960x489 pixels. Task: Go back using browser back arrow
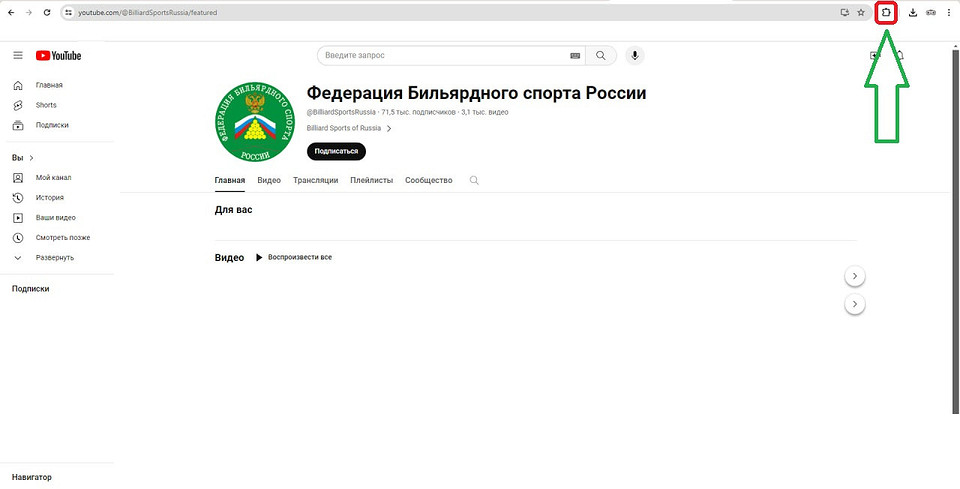pos(10,12)
